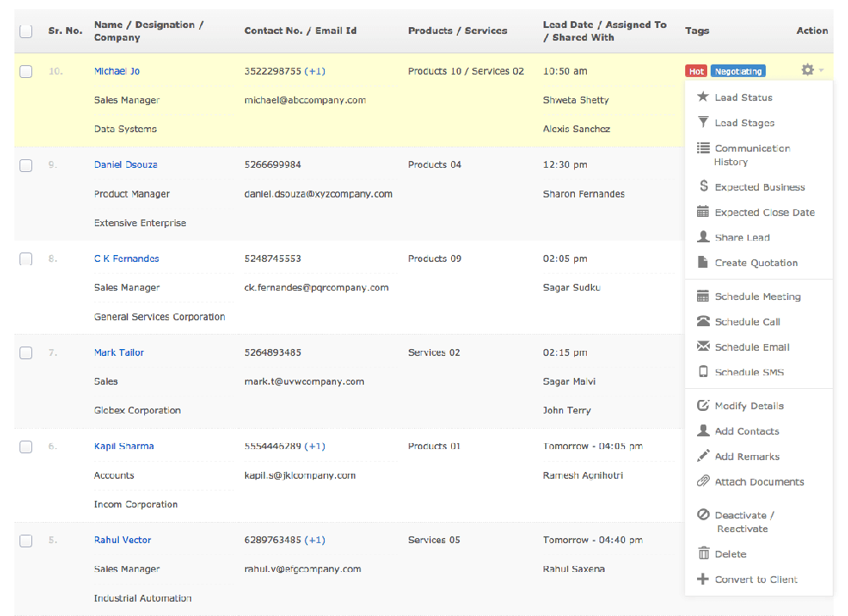Click the Sr. No. column header
The height and width of the screenshot is (616, 848).
(65, 31)
